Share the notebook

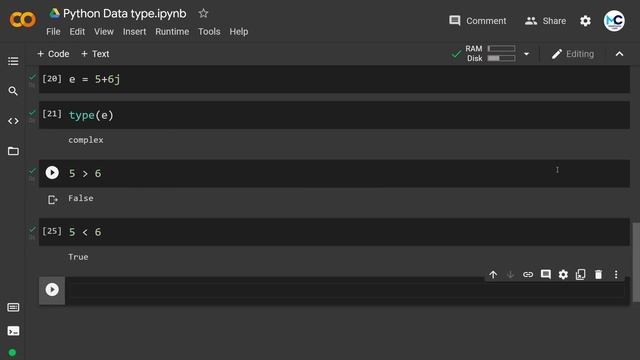(545, 21)
